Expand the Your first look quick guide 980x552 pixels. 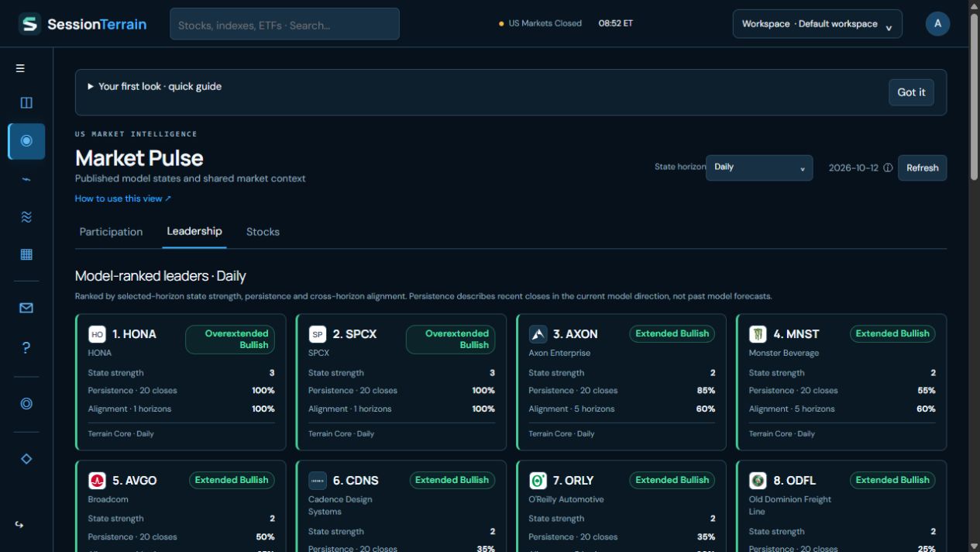pos(154,86)
